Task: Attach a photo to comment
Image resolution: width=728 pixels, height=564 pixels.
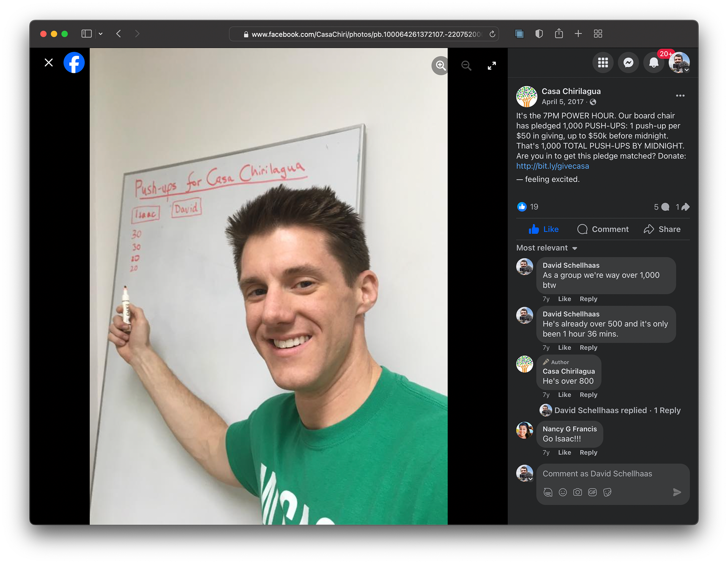Action: pyautogui.click(x=577, y=493)
